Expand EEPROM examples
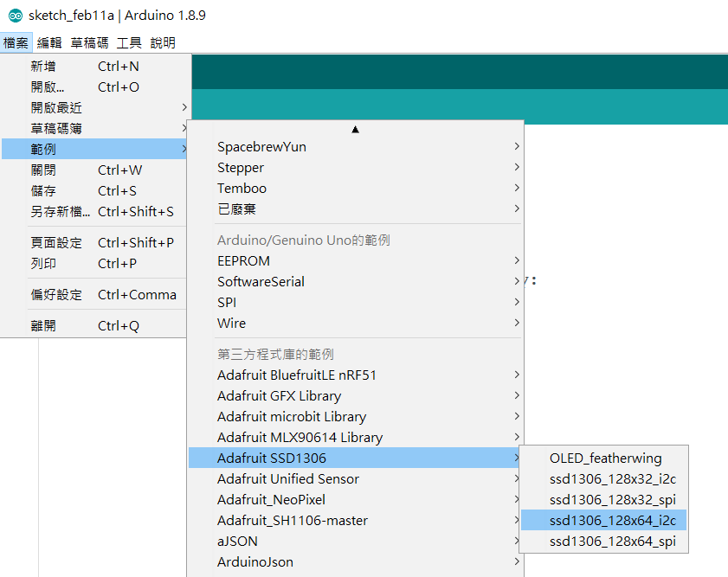Screen dimensions: 728x577 356,260
